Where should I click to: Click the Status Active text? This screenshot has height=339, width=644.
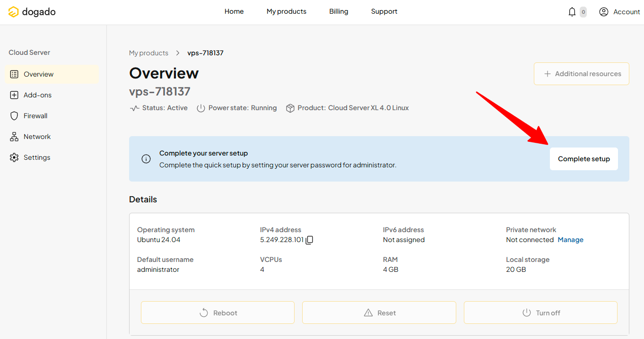click(165, 108)
